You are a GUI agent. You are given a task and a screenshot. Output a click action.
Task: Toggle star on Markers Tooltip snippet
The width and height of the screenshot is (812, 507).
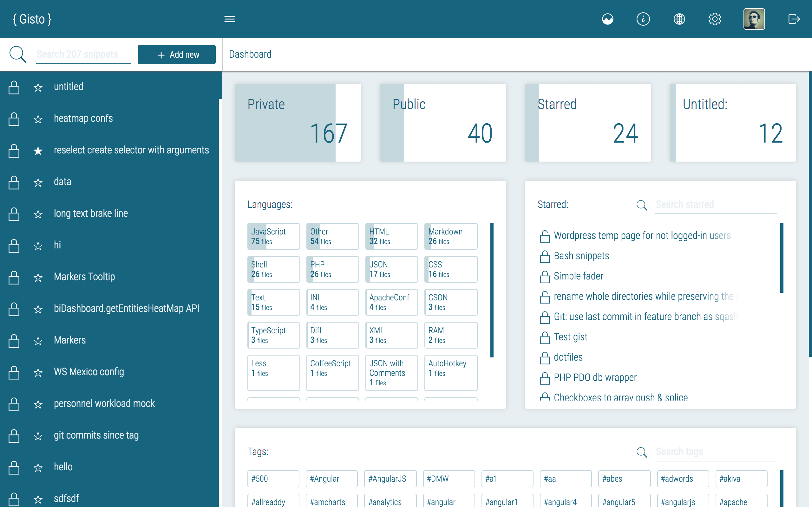(38, 277)
